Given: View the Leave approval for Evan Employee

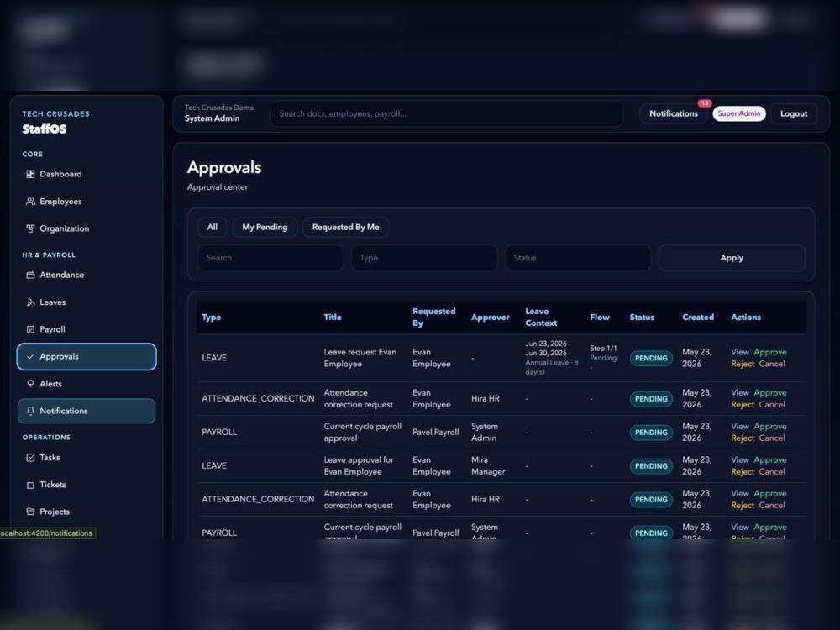Looking at the screenshot, I should point(740,459).
